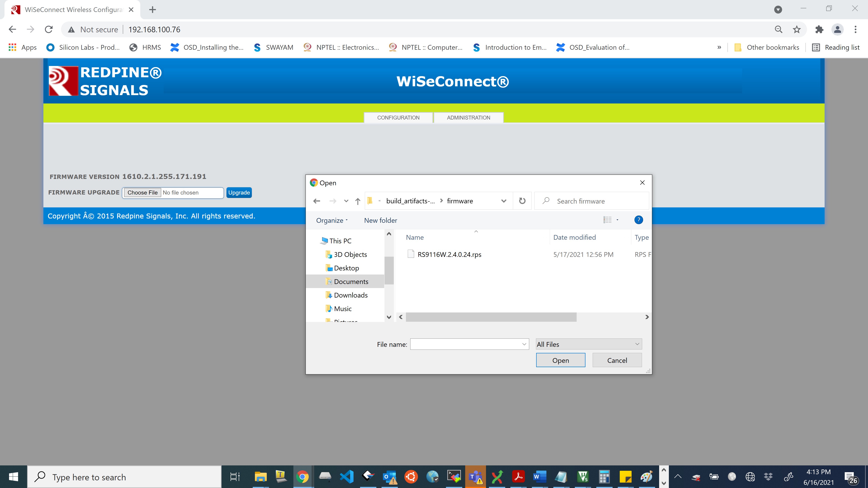Open the File name history dropdown
Viewport: 868px width, 488px height.
pyautogui.click(x=524, y=344)
